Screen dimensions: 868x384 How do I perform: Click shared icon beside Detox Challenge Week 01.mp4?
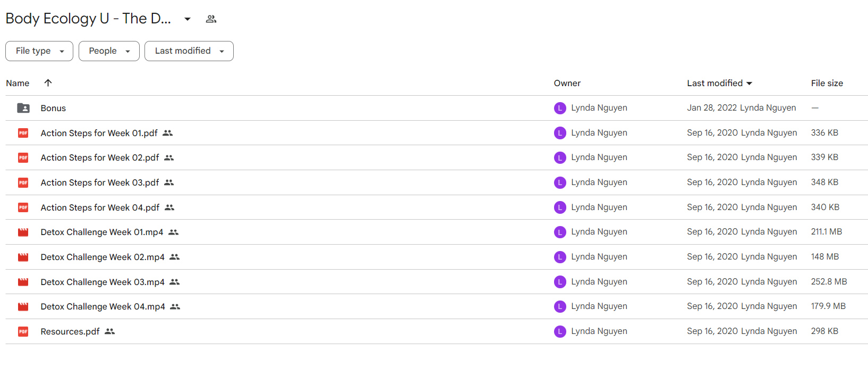(174, 232)
